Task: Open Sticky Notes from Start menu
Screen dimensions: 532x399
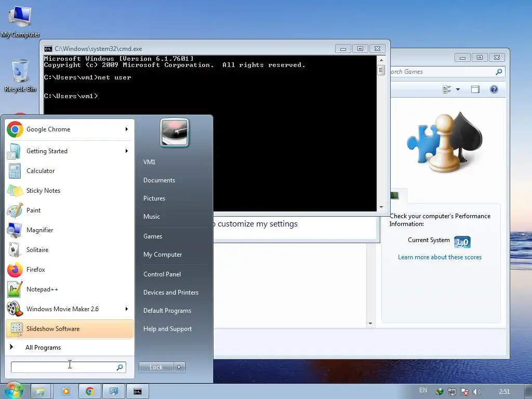Action: (x=70, y=190)
